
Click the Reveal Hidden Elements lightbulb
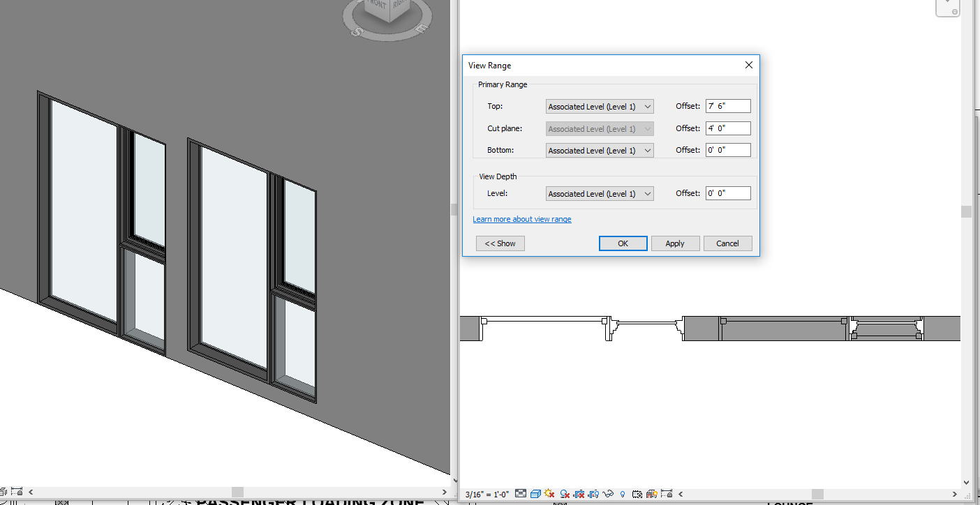[622, 493]
